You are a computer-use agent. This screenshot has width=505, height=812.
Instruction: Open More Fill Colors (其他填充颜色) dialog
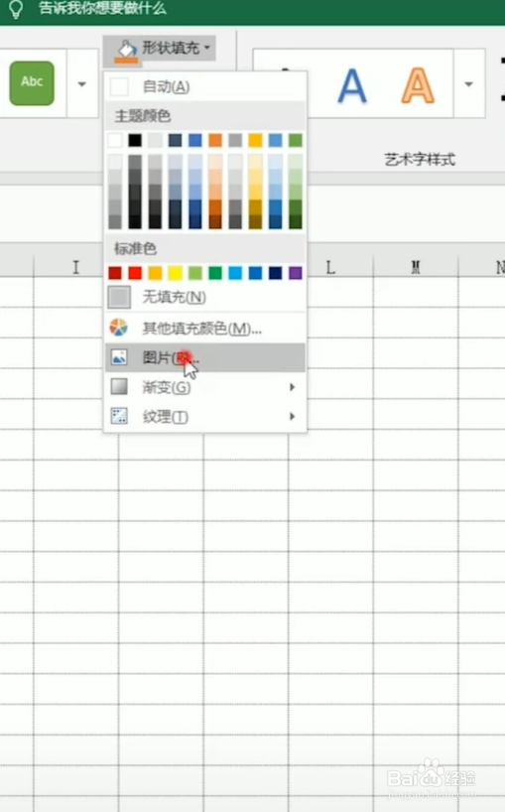205,328
